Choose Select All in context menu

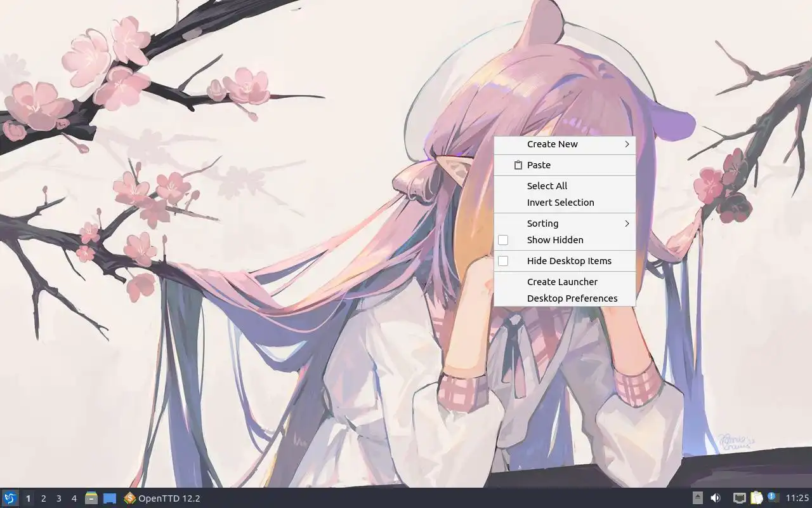565,186
